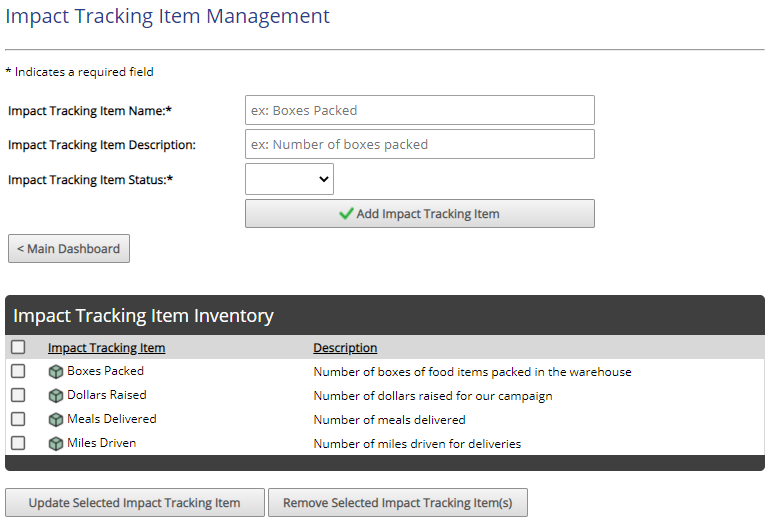The width and height of the screenshot is (773, 527).
Task: Go back to Main Dashboard
Action: pos(69,248)
